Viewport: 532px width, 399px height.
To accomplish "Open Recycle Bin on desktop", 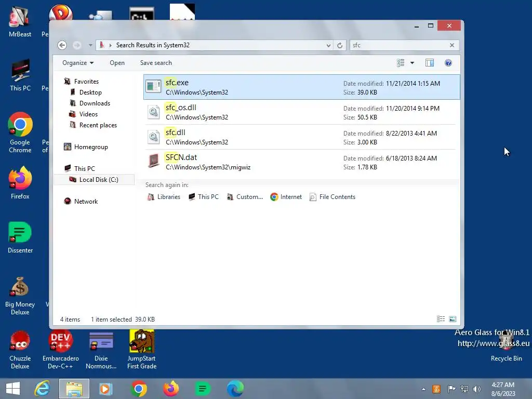I will point(506,346).
